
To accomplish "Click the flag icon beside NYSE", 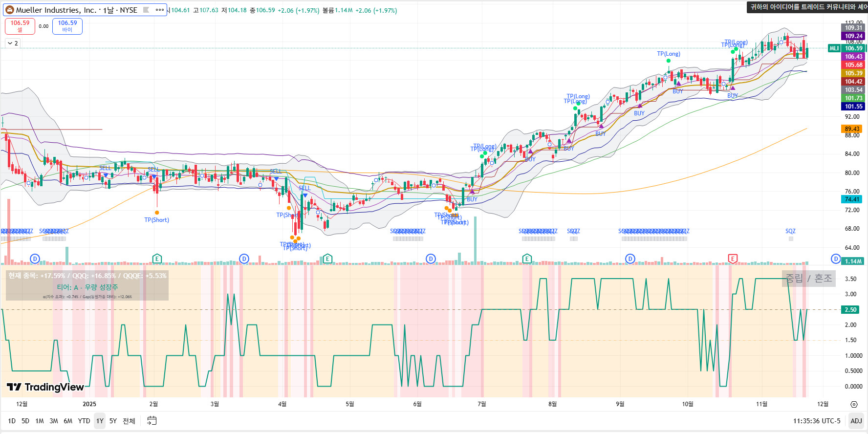I will pyautogui.click(x=146, y=10).
